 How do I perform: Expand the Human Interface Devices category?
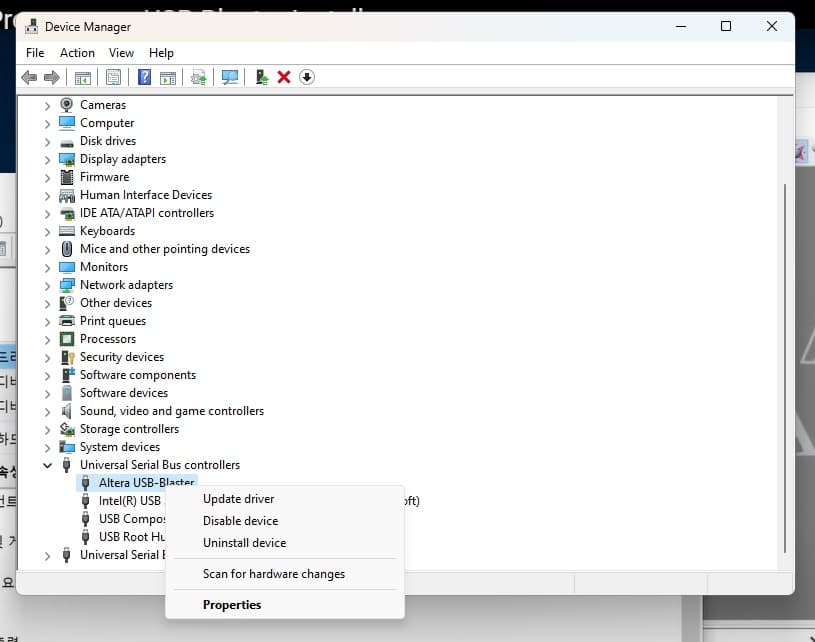(x=47, y=196)
